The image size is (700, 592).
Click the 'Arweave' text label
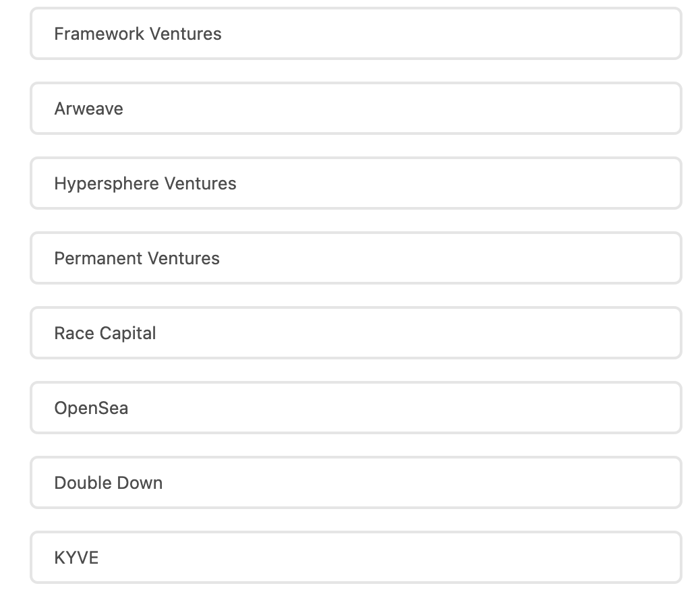pos(88,109)
